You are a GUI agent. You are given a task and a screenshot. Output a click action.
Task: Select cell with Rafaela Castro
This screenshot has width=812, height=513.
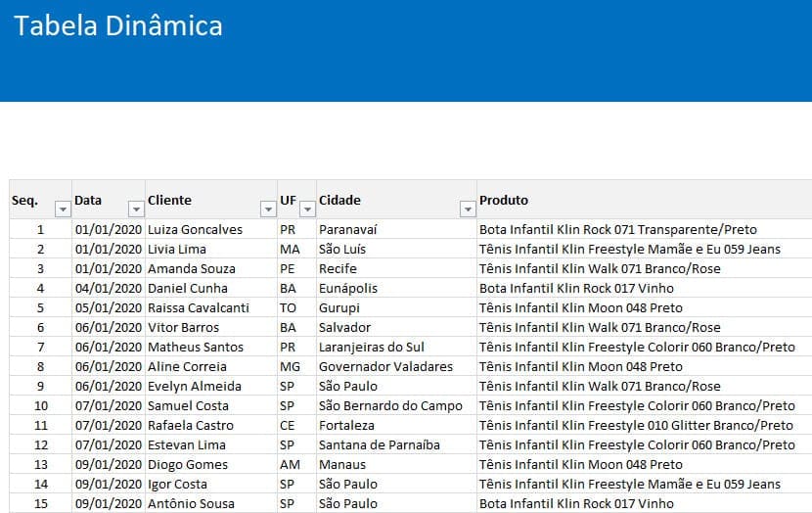coord(211,426)
